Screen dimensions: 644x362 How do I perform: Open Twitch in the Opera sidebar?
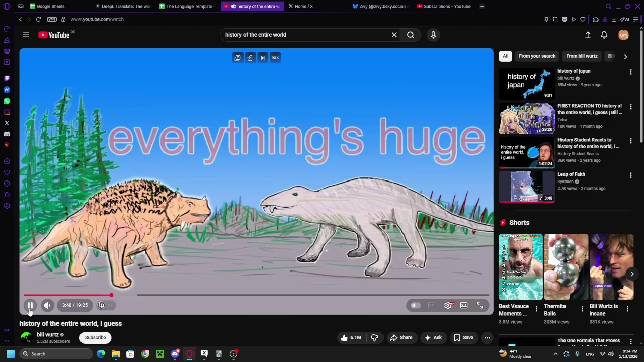pyautogui.click(x=7, y=78)
